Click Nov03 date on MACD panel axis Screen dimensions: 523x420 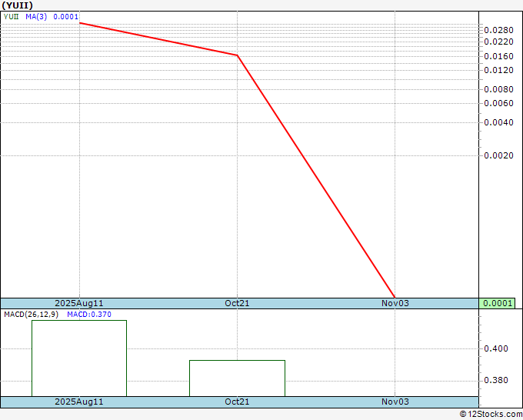click(x=395, y=402)
